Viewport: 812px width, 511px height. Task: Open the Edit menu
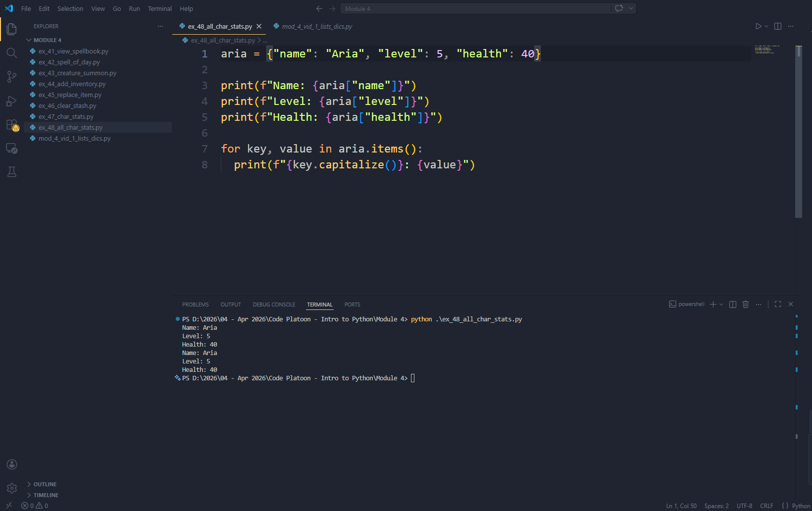point(44,8)
